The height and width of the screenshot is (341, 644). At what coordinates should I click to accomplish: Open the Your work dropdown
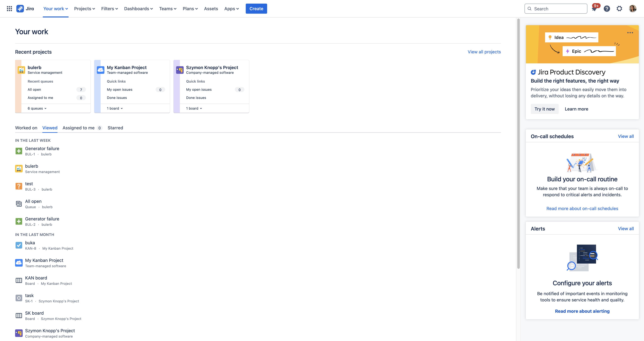pos(56,9)
